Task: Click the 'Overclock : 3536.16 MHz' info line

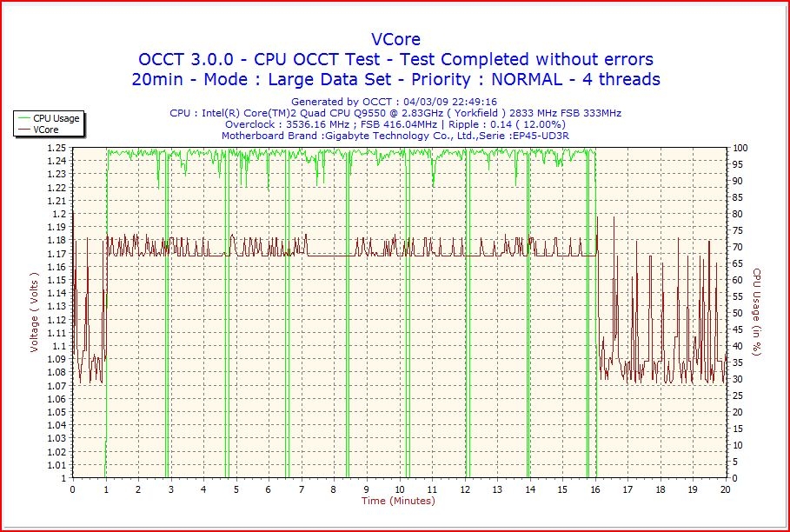Action: [395, 124]
